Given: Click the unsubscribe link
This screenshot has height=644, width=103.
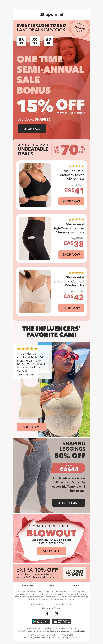Looking at the screenshot, I should 79,631.
